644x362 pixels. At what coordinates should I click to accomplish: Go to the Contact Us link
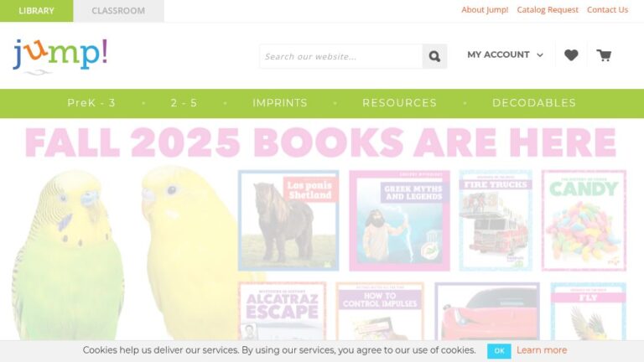tap(607, 10)
